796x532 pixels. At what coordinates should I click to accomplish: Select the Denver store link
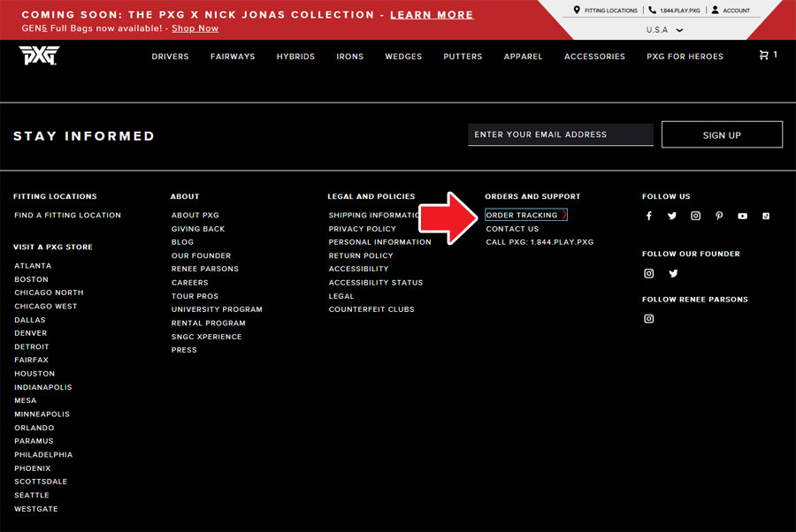[30, 333]
